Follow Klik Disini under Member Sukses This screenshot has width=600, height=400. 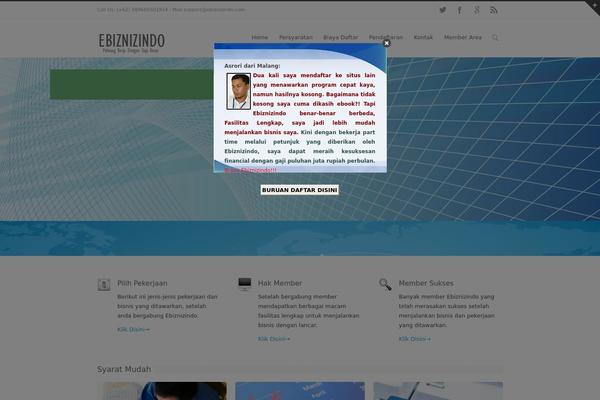[x=414, y=339]
